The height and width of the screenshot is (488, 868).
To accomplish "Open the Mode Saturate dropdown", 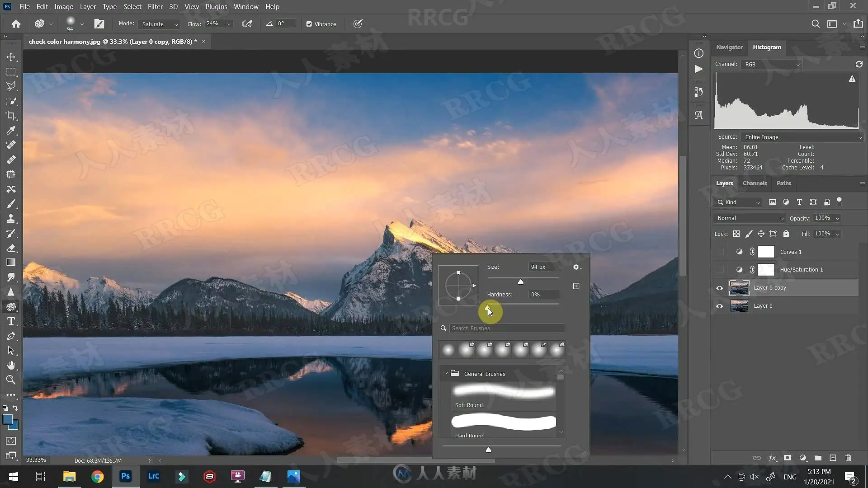I will [159, 24].
